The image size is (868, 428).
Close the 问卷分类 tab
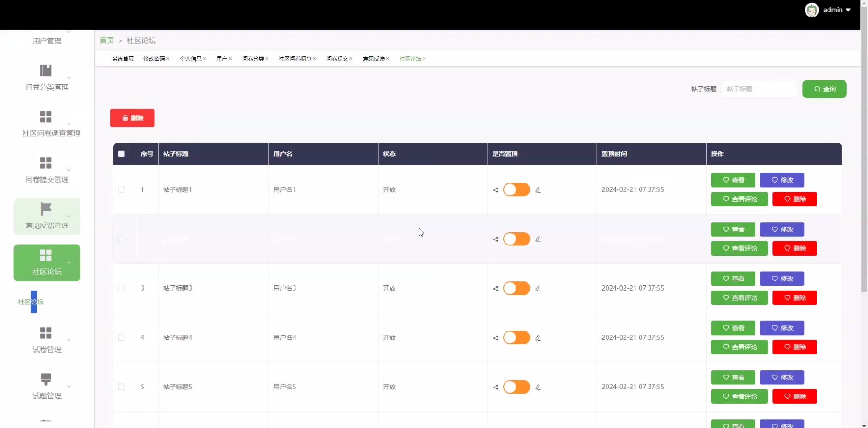click(x=267, y=59)
